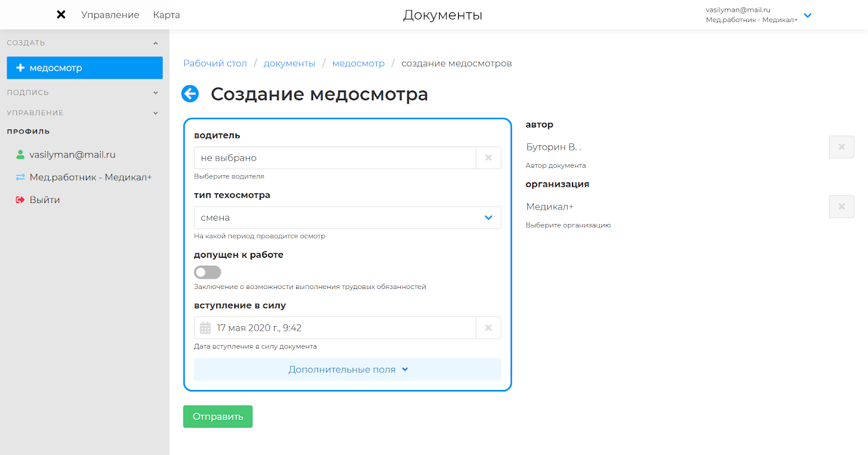Toggle the допущен к работе switch
Image resolution: width=868 pixels, height=455 pixels.
coord(208,272)
